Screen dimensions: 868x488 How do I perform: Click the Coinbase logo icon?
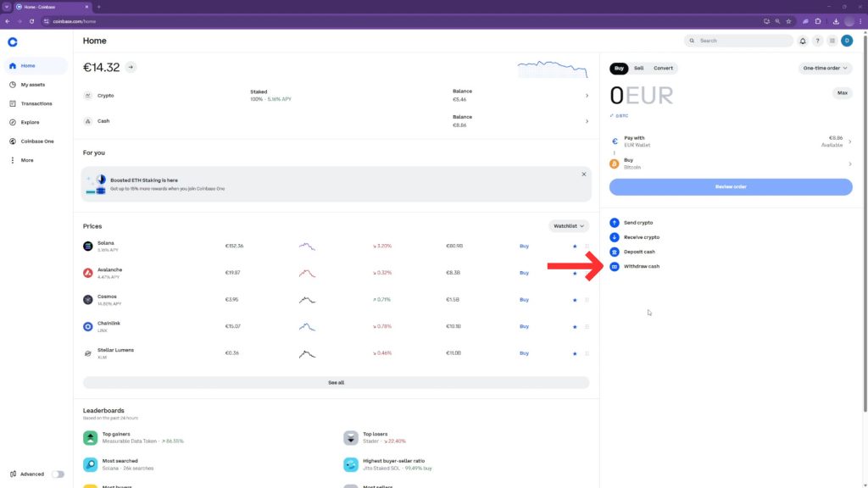click(x=12, y=42)
